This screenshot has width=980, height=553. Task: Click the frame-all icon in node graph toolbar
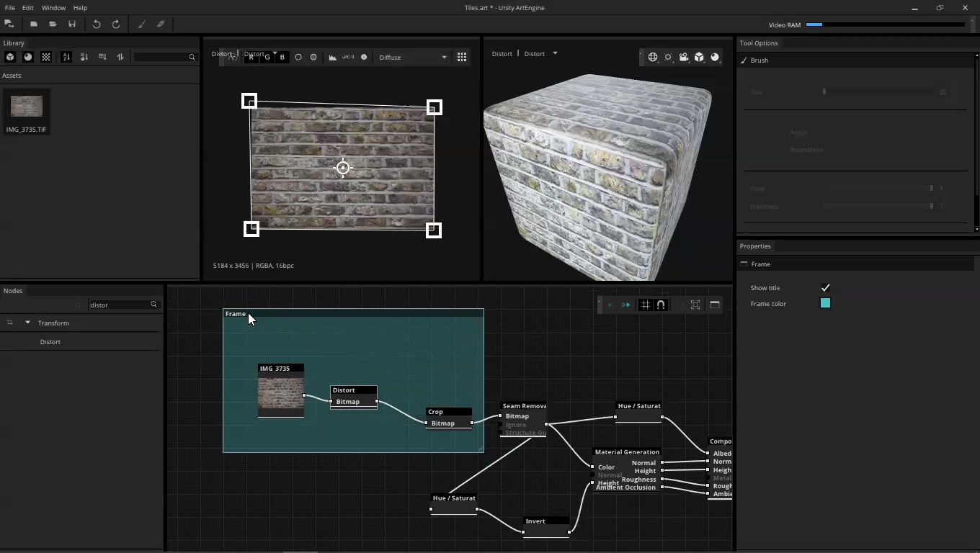pos(695,305)
